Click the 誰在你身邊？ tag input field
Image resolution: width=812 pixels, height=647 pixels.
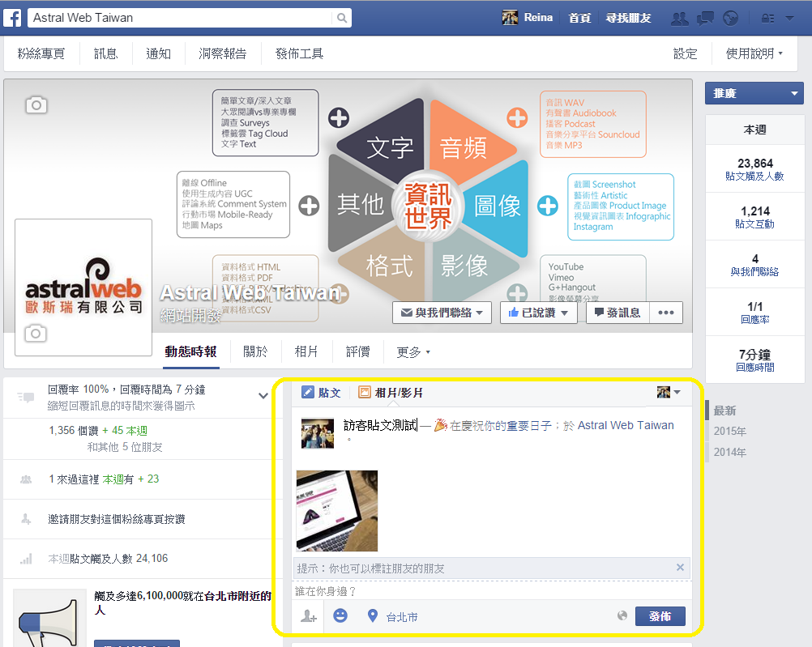click(x=491, y=591)
